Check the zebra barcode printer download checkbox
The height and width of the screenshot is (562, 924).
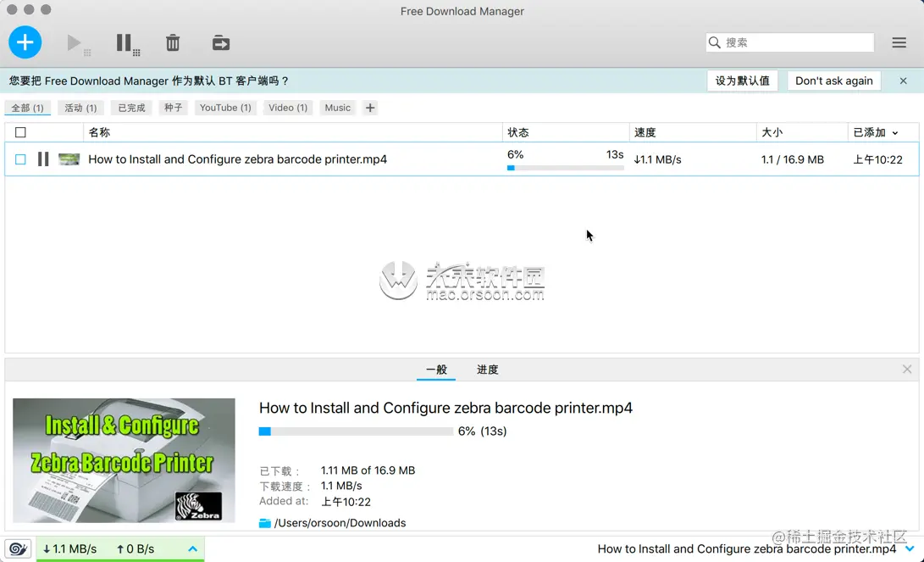point(20,159)
